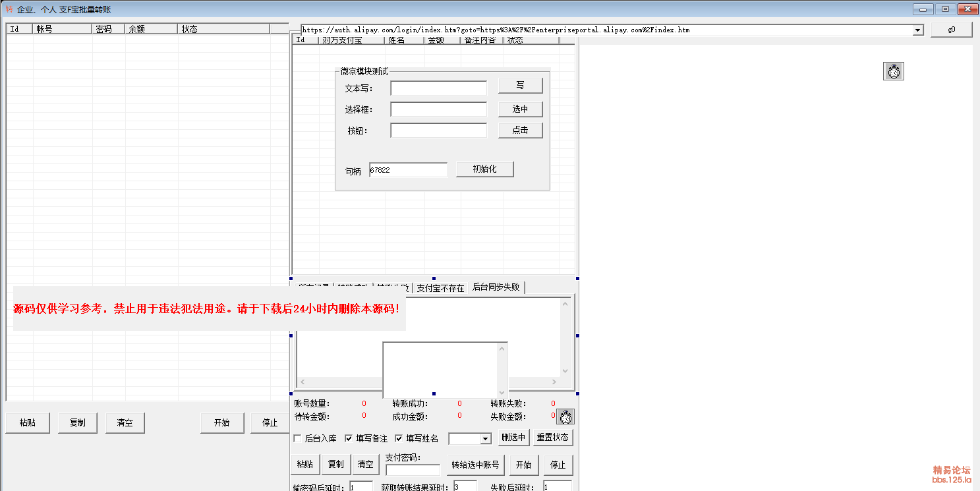Click the stopwatch icon beside 失败金额
Viewport: 980px width, 491px height.
pos(565,417)
